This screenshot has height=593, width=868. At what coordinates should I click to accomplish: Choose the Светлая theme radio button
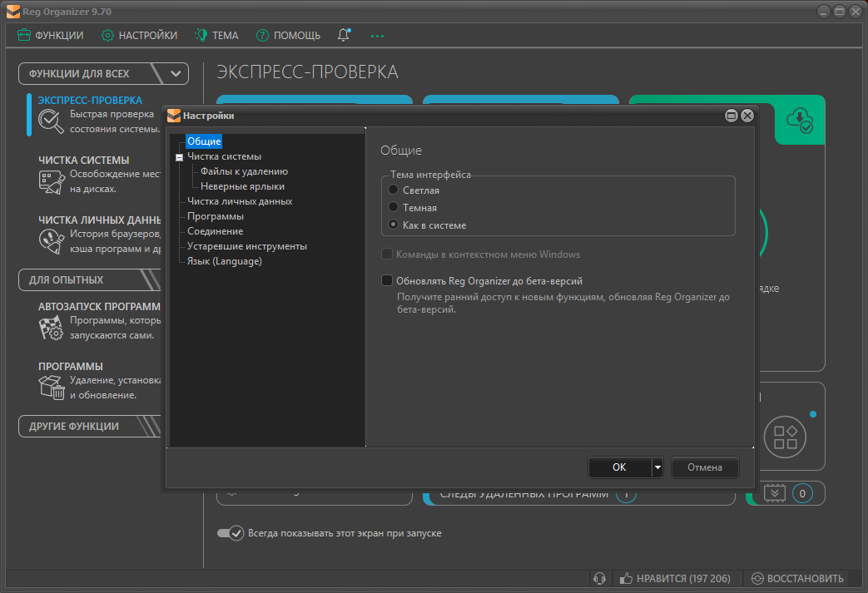393,189
